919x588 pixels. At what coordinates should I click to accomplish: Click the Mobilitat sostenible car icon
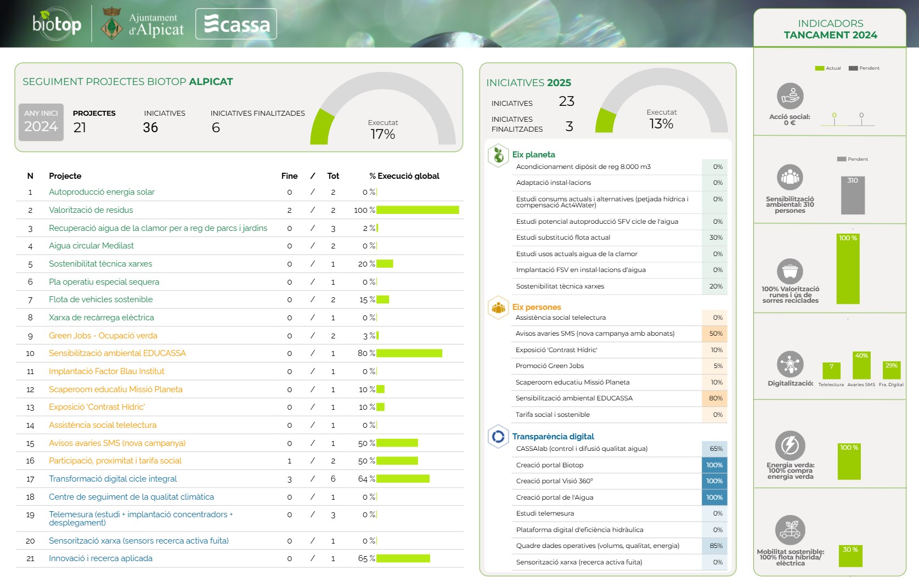click(790, 530)
